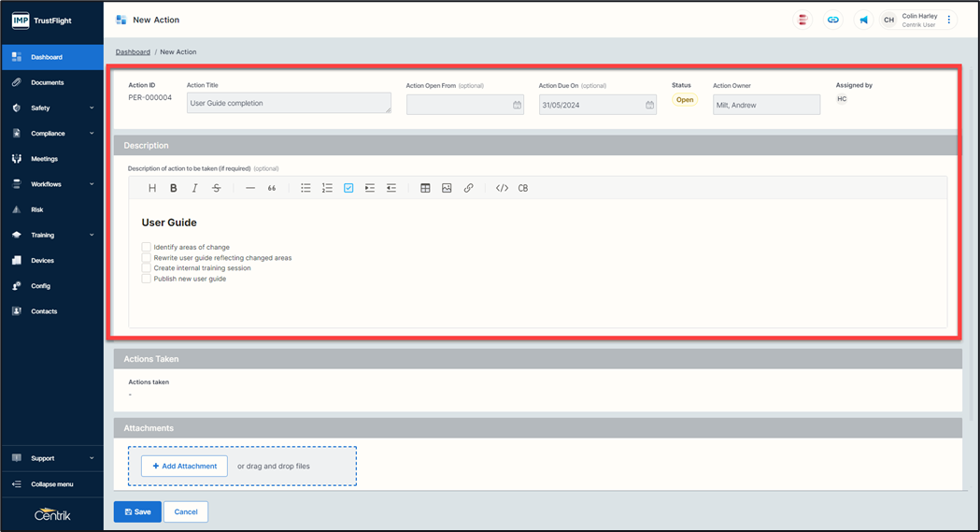Click the insert image toolbar icon
This screenshot has width=980, height=532.
(x=447, y=188)
